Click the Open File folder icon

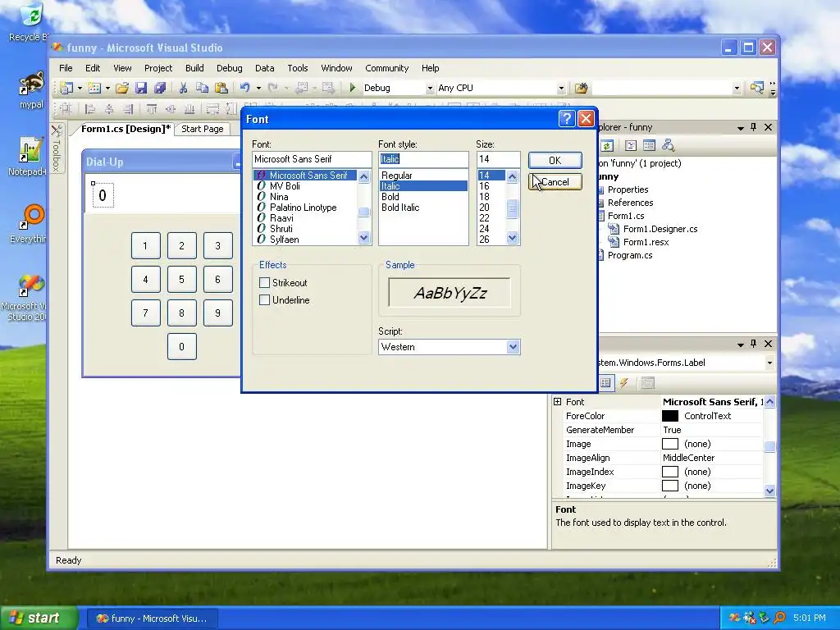pyautogui.click(x=122, y=88)
